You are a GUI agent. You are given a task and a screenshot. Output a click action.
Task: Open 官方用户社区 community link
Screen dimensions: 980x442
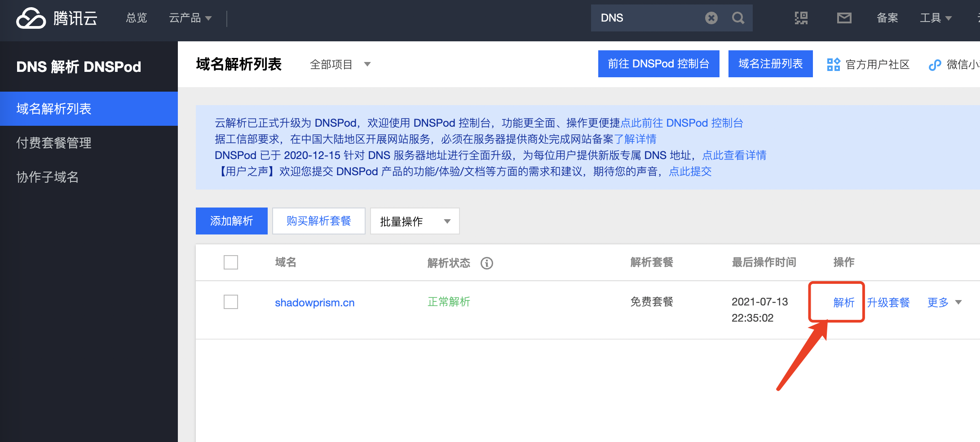[868, 65]
